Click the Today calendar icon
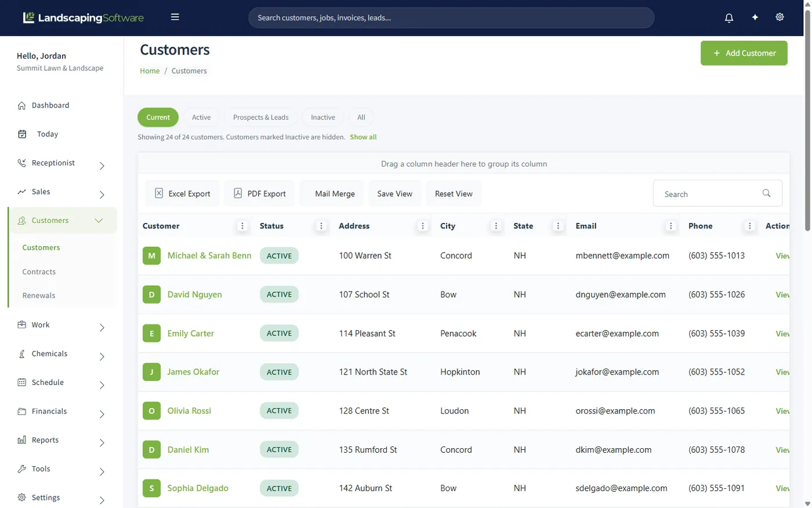 tap(22, 134)
